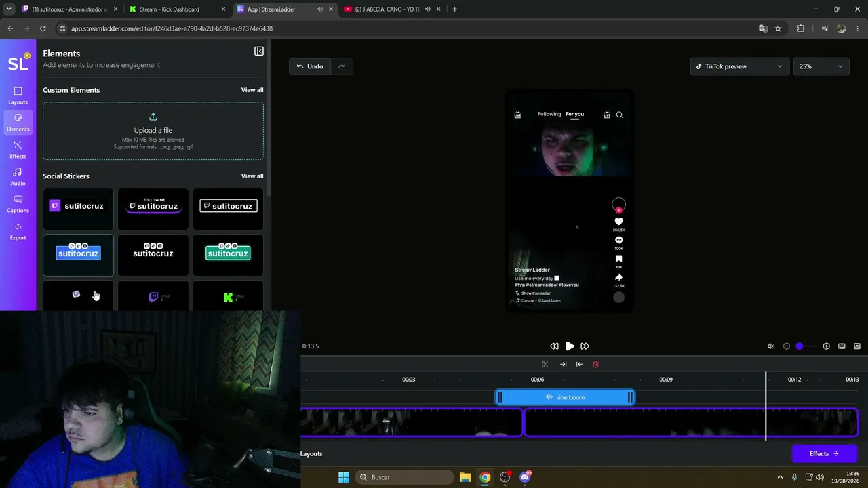The width and height of the screenshot is (868, 488).
Task: Open the Audio sidebar section
Action: 18,177
